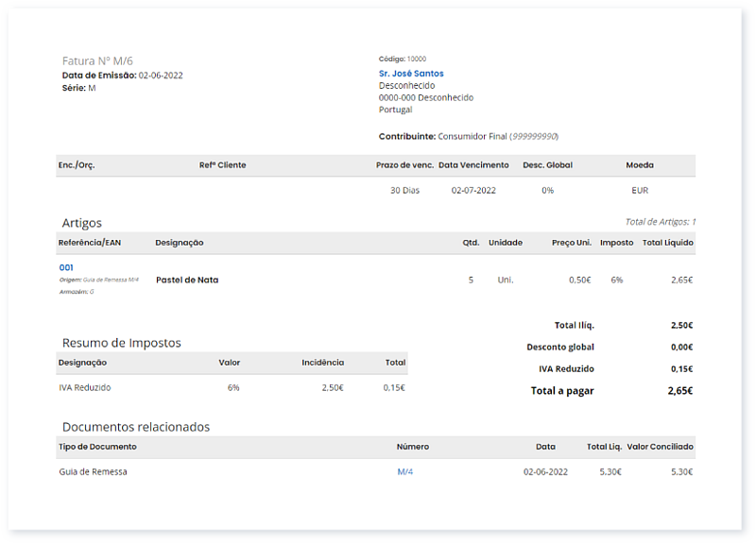This screenshot has width=756, height=544.
Task: Click the Incidência header in tax summary
Action: tap(322, 362)
